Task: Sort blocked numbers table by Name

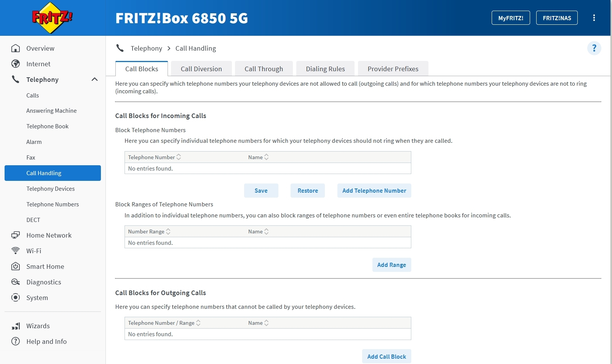Action: pyautogui.click(x=259, y=157)
